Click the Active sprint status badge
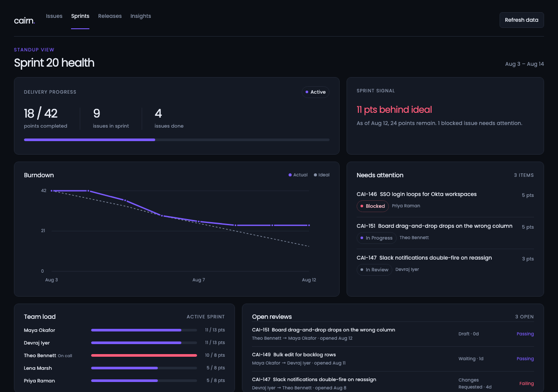Image resolution: width=558 pixels, height=392 pixels. click(316, 92)
